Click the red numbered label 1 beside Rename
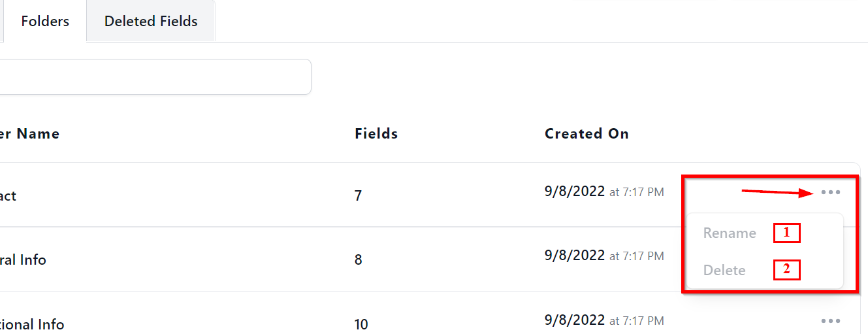 (786, 233)
